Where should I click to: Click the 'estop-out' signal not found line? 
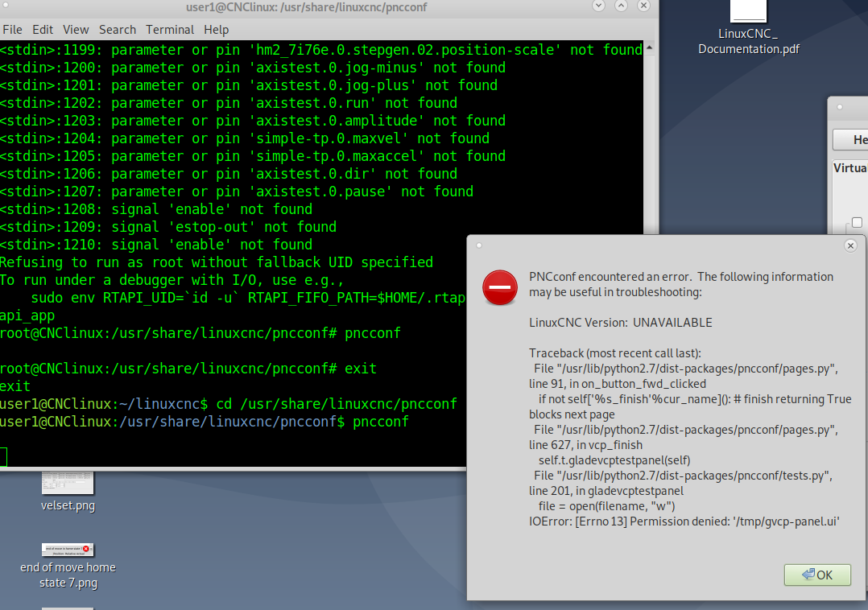pos(168,227)
